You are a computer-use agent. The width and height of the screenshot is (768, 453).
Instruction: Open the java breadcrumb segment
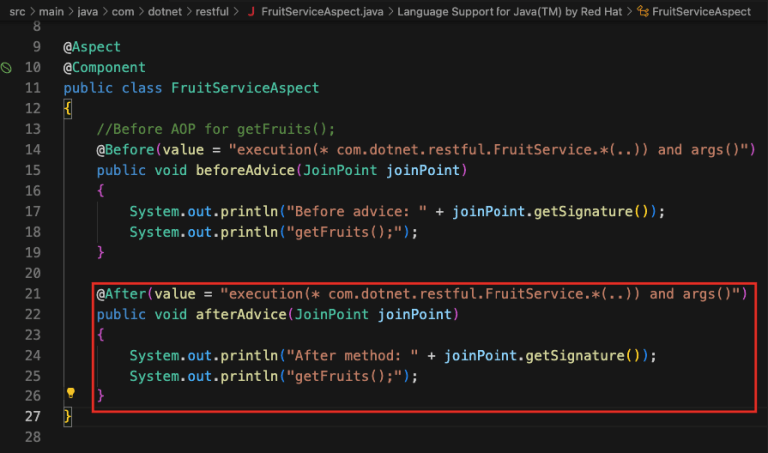(88, 11)
